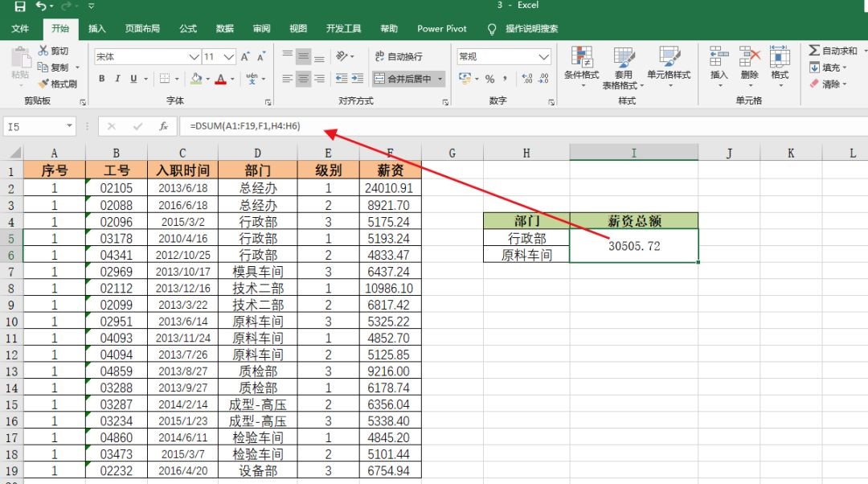
Task: Click the Paste clipboard icon
Action: (20, 59)
